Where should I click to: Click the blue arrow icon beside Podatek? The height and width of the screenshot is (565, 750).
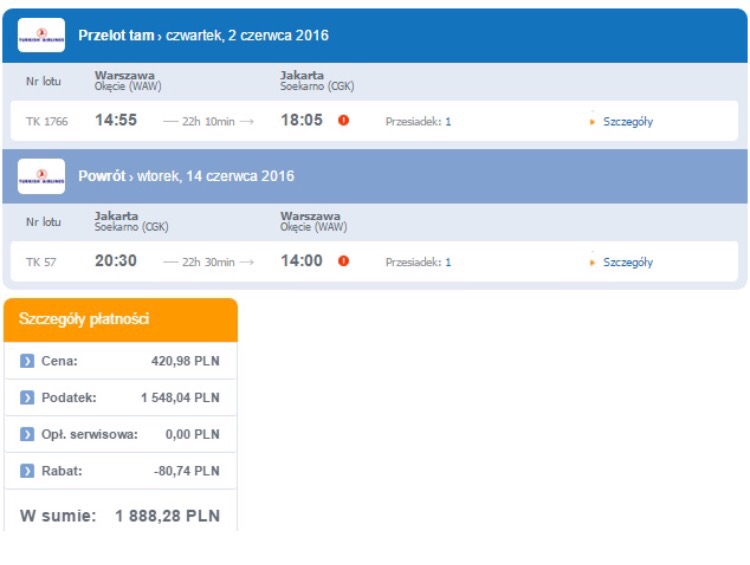[x=27, y=398]
